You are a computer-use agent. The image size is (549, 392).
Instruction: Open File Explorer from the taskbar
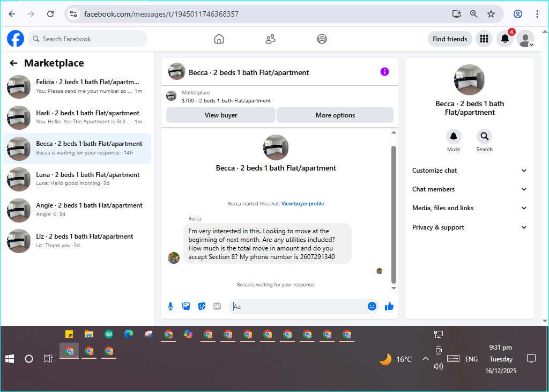pyautogui.click(x=89, y=334)
